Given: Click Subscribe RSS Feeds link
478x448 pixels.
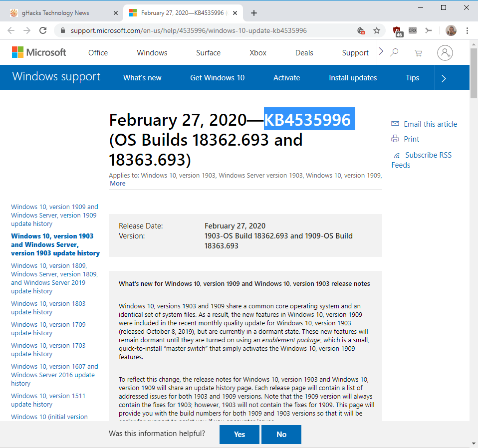Looking at the screenshot, I should [x=422, y=160].
